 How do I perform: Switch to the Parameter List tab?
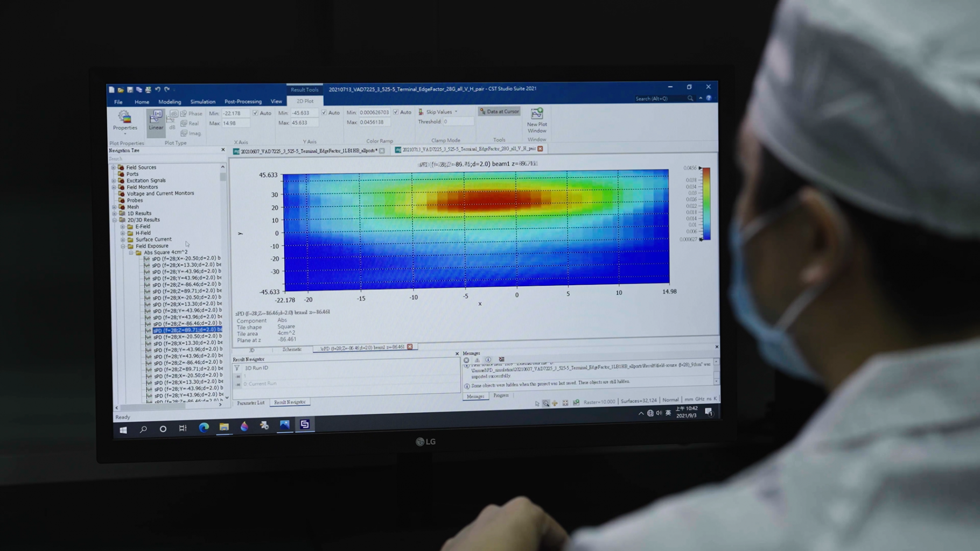[x=250, y=402]
